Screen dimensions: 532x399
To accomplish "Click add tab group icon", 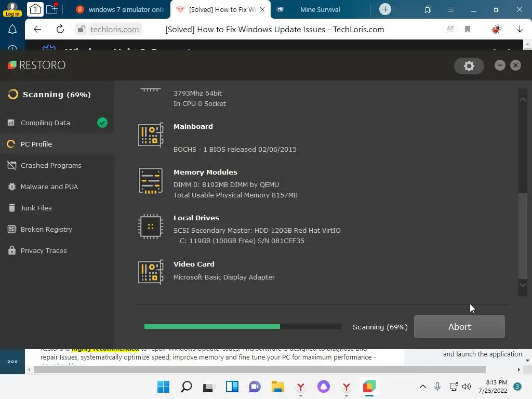I will (52, 9).
